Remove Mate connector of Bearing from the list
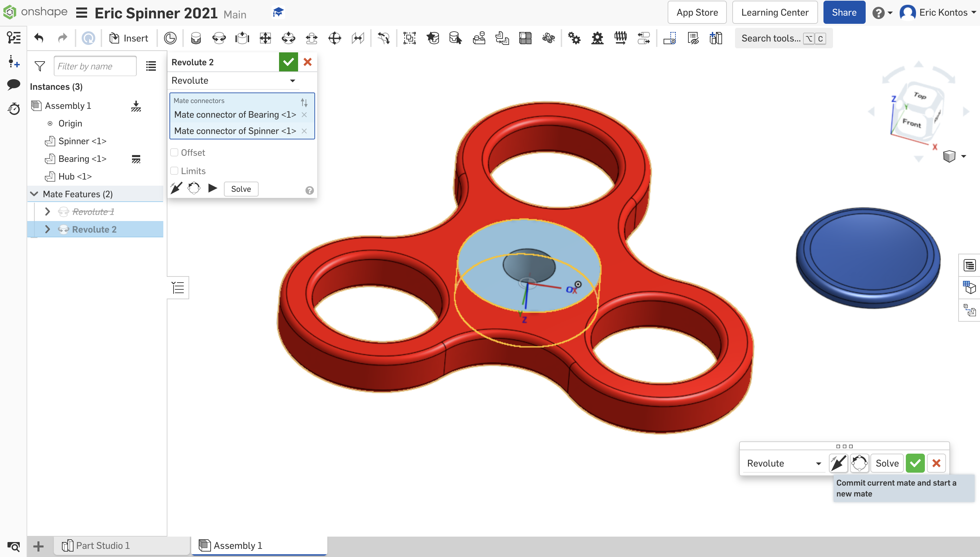Viewport: 980px width, 557px height. point(304,114)
